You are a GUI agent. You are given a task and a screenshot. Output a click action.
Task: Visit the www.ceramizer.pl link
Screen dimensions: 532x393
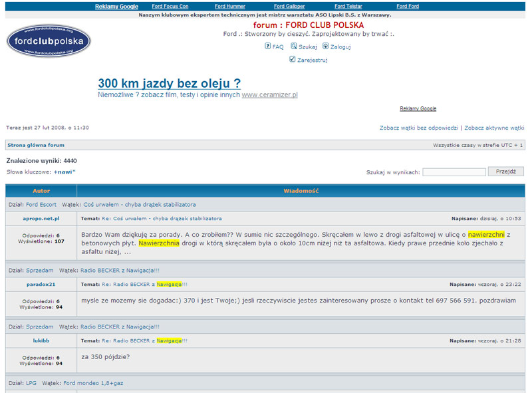(x=269, y=95)
